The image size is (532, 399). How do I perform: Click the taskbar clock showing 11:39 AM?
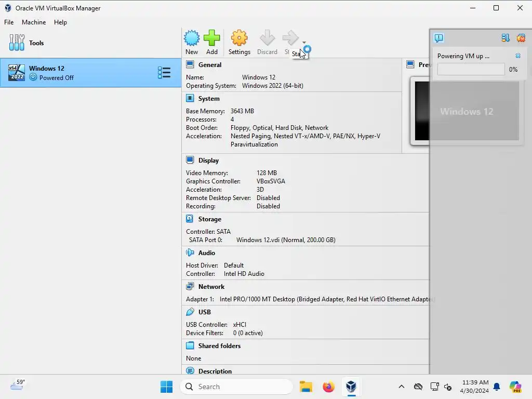[475, 387]
